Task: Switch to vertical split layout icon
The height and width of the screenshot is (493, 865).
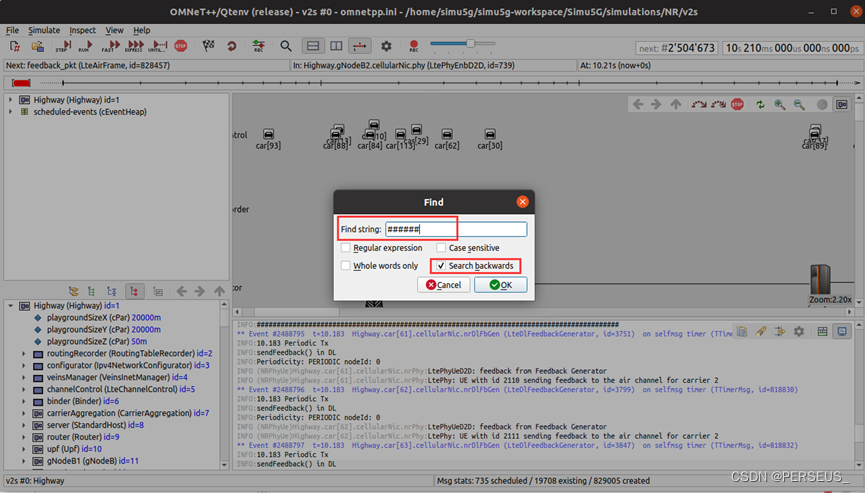Action: tap(336, 46)
